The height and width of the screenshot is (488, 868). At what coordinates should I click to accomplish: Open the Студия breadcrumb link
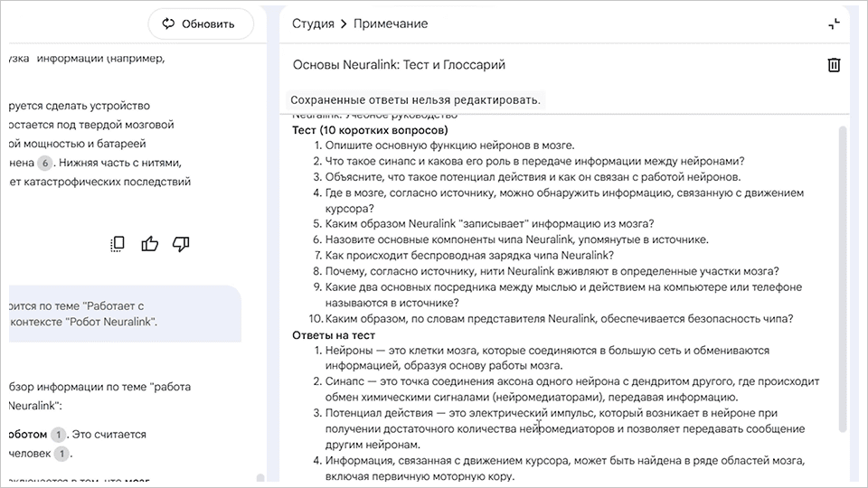point(313,23)
